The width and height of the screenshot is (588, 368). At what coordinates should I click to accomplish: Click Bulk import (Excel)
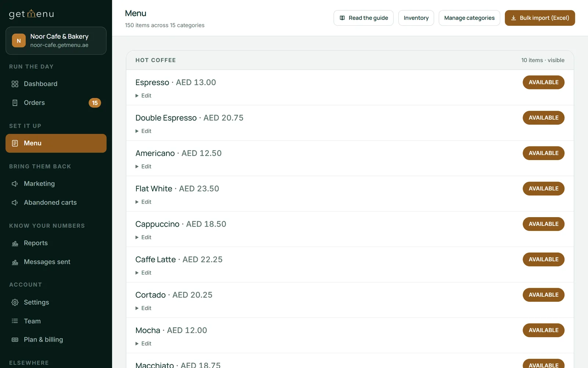pyautogui.click(x=540, y=18)
